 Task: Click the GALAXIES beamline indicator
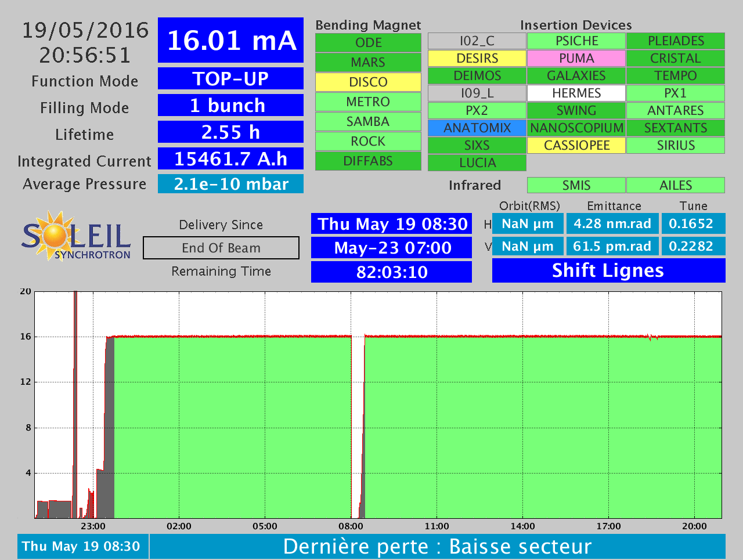576,75
